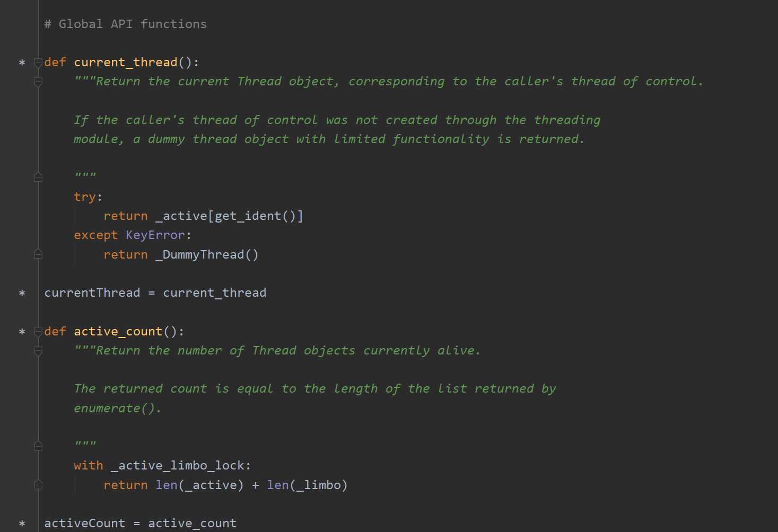Click fold-end marker at current_thread docstring close
Screen dimensions: 778x532
click(x=38, y=177)
